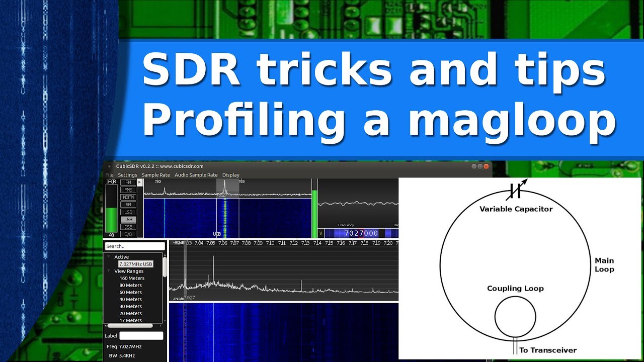Select I/Q demodulation mode button
Screen dimensions: 644x362
[128, 234]
